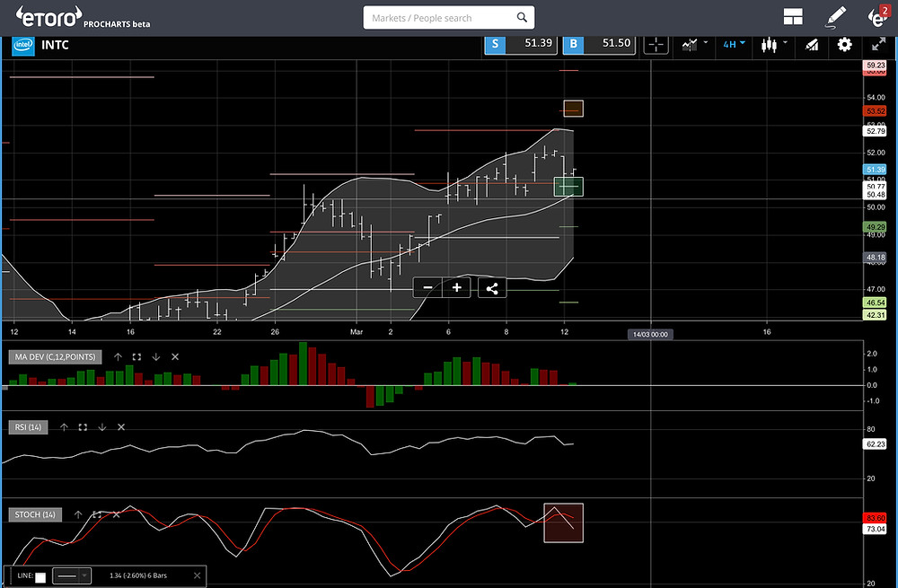Open the candlestick chart type dropdown
Viewport: 898px width, 588px height.
coord(774,44)
